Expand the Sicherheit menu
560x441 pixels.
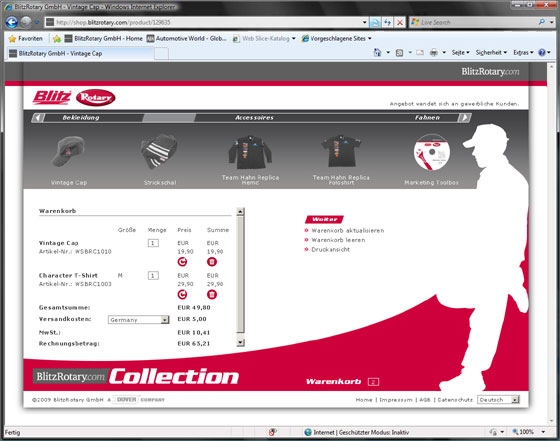tap(491, 52)
